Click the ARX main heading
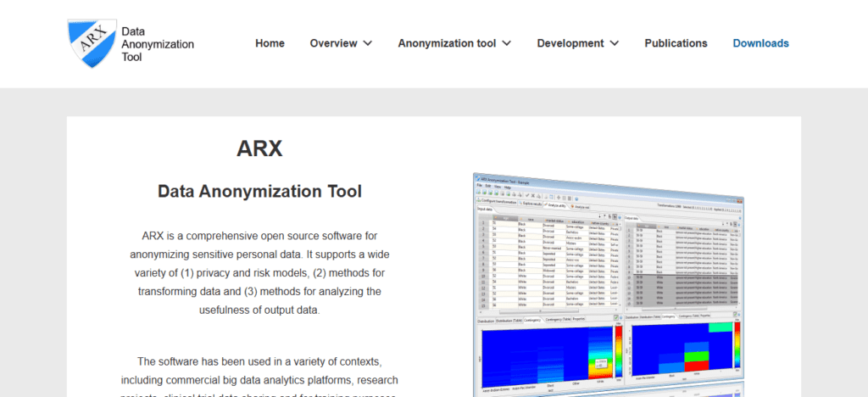 [259, 148]
